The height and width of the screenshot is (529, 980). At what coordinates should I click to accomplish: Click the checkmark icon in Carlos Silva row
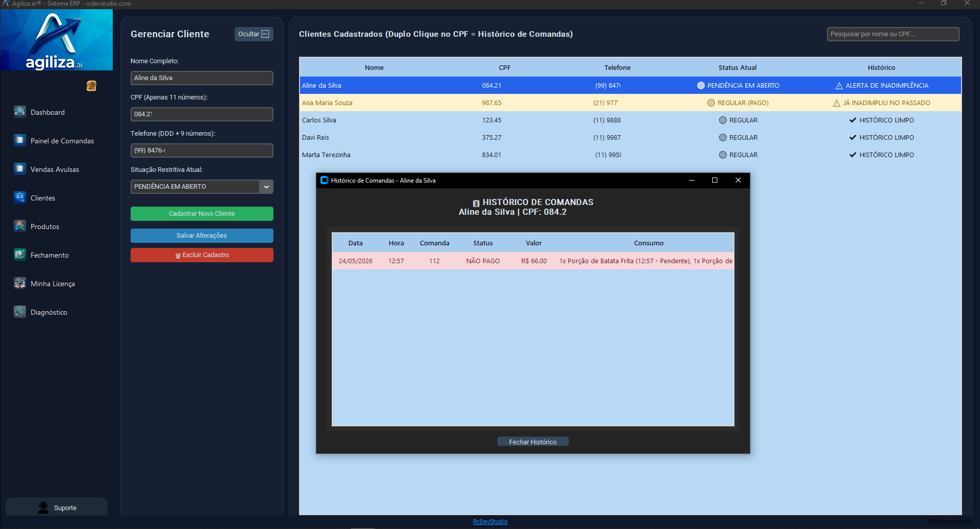click(852, 120)
